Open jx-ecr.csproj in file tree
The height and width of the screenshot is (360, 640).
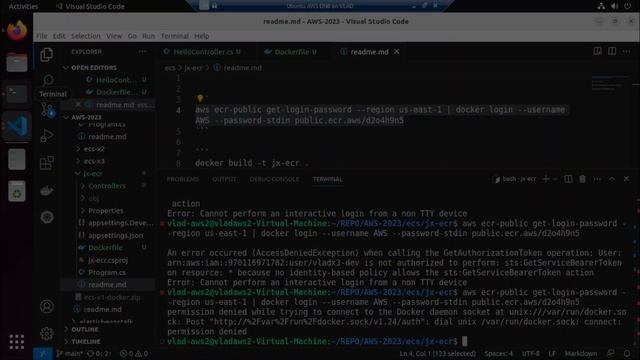click(108, 260)
